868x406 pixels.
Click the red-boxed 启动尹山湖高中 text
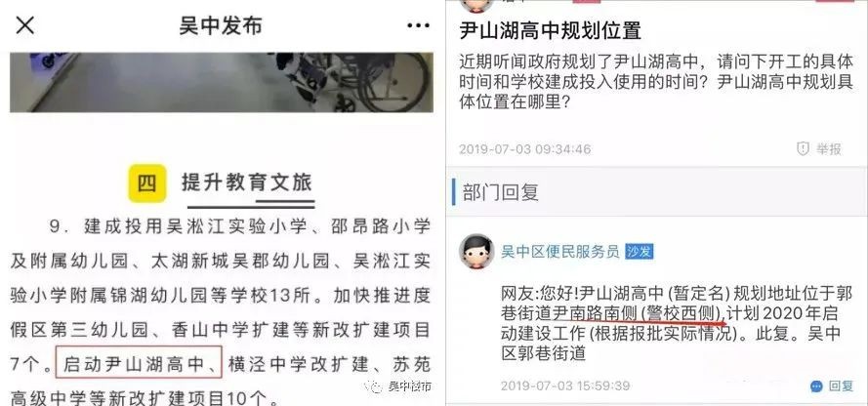139,362
